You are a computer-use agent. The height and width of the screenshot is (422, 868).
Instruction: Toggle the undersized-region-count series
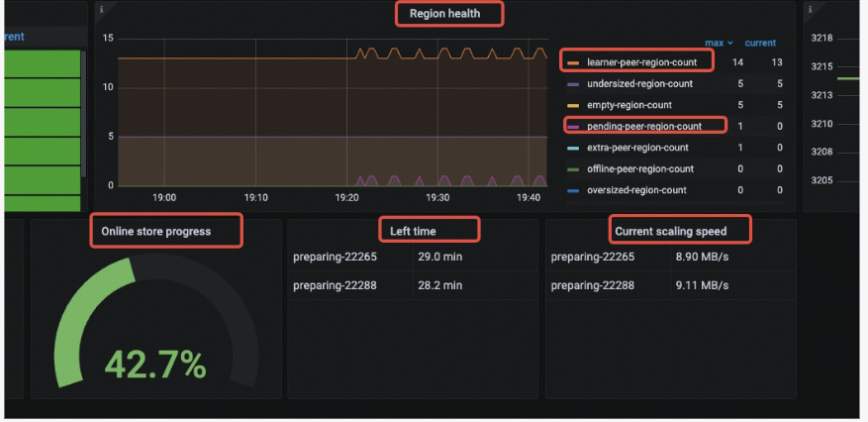click(x=640, y=83)
